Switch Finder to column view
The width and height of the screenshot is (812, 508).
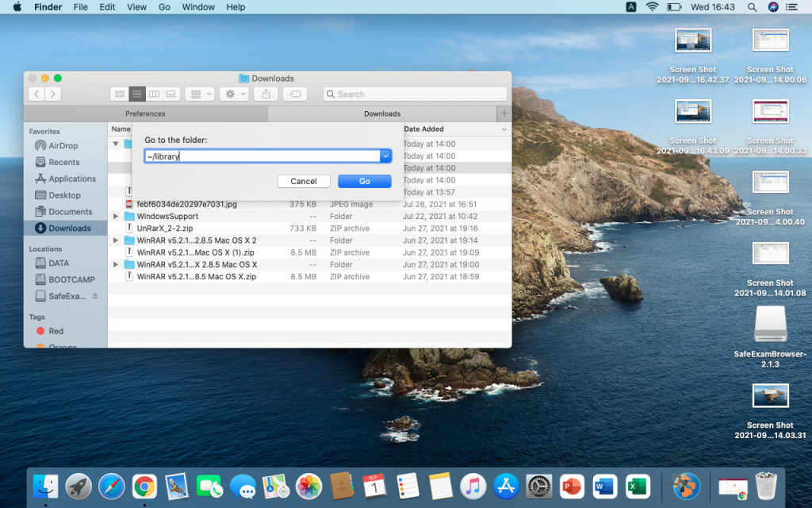tap(154, 94)
